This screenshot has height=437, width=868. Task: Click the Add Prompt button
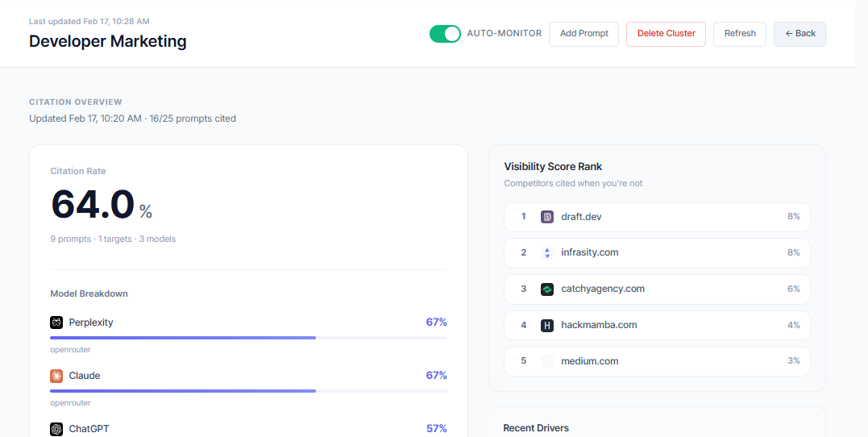pos(584,34)
